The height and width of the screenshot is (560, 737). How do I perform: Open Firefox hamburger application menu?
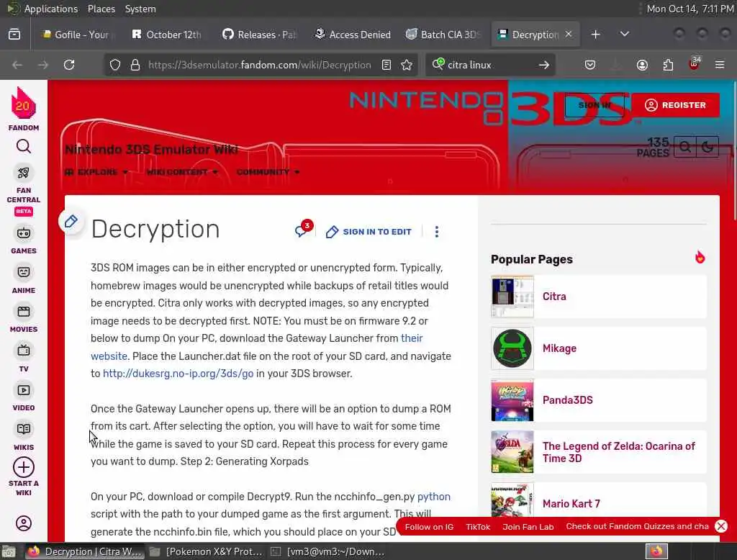click(720, 65)
